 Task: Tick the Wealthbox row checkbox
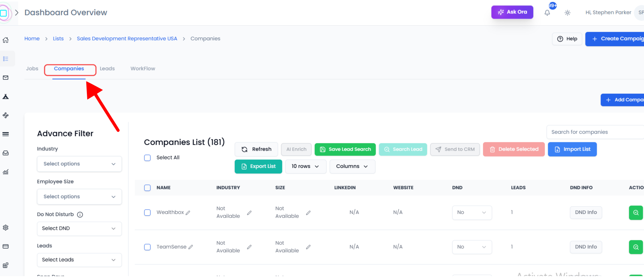(147, 212)
